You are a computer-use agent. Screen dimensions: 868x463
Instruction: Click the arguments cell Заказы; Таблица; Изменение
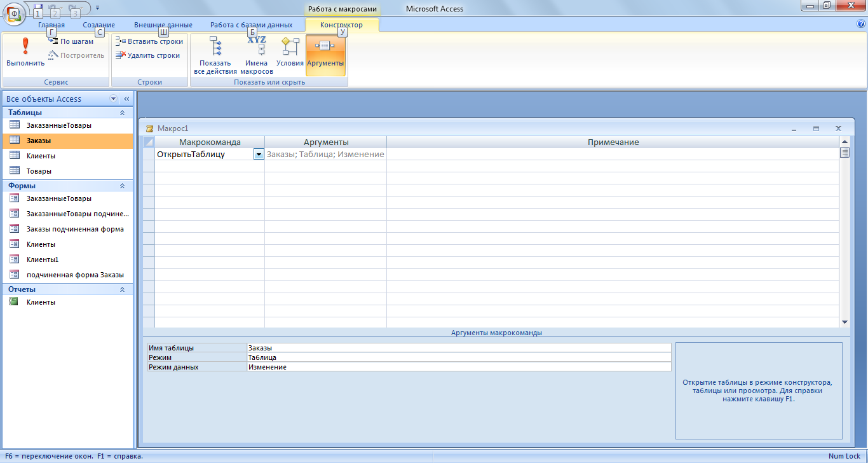tap(325, 154)
